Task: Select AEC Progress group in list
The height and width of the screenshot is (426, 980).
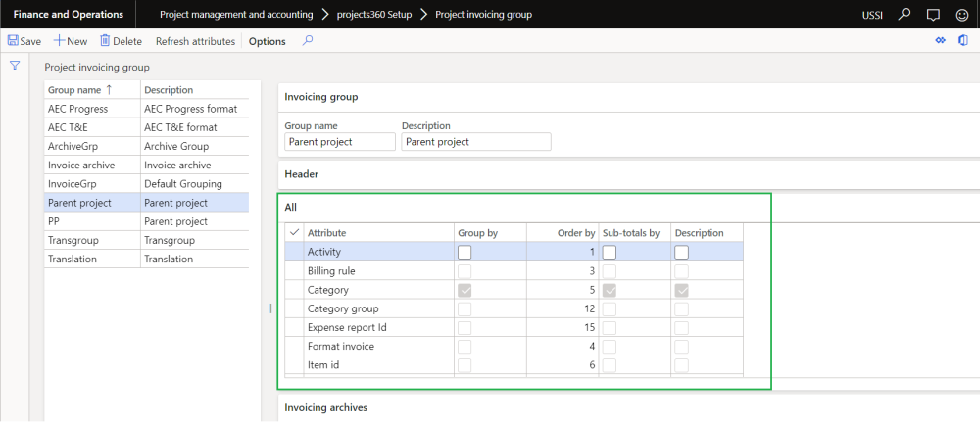Action: pos(77,109)
